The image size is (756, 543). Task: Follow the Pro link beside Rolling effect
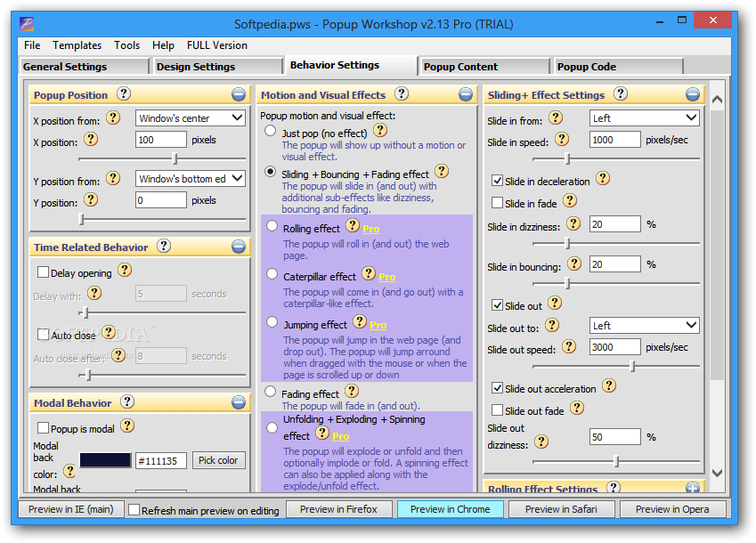click(370, 229)
